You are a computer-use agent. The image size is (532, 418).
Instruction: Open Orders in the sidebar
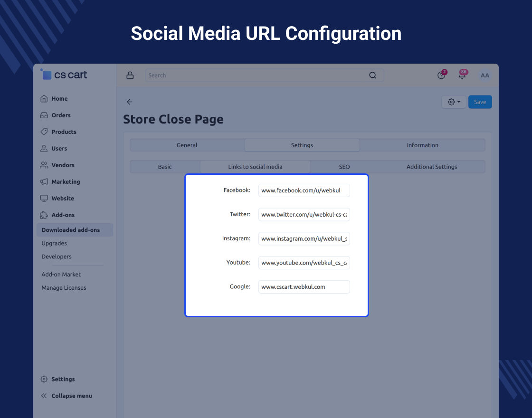[x=61, y=115]
